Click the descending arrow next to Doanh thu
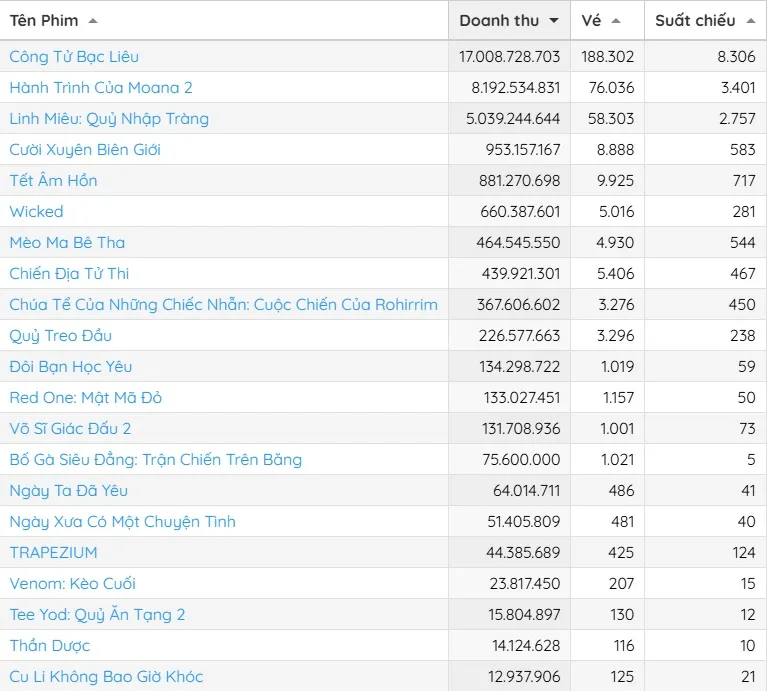Viewport: 767px width, 691px height. [553, 21]
